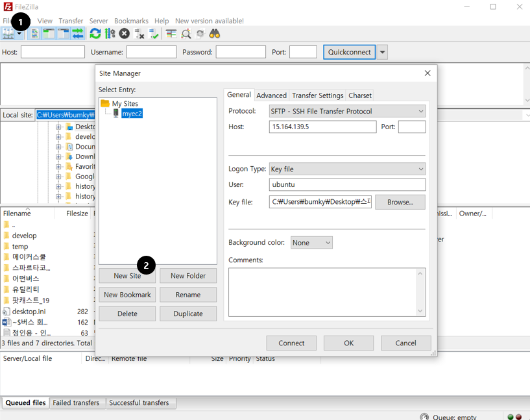
Task: Toggle the message log display icon
Action: tap(34, 34)
